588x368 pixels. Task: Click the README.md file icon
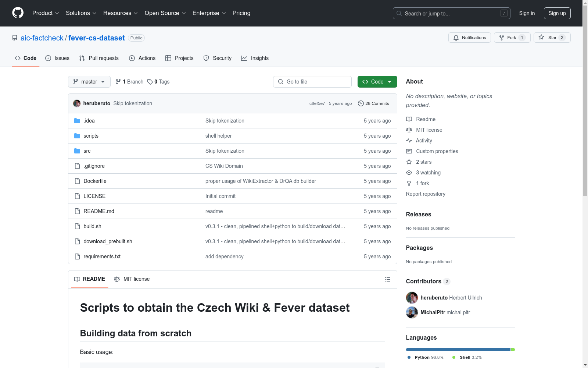(x=77, y=211)
